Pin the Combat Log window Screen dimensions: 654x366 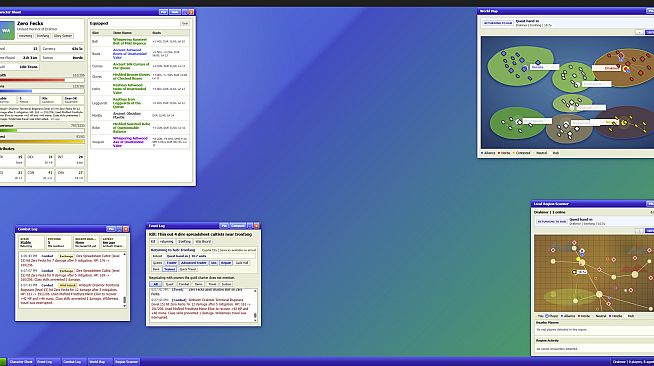tap(111, 229)
